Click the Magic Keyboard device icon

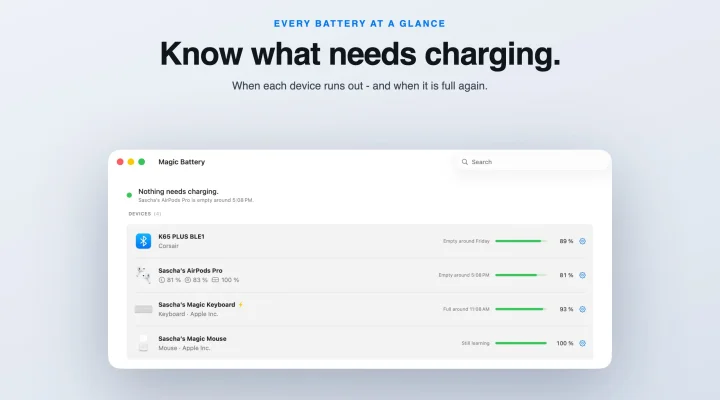point(143,309)
